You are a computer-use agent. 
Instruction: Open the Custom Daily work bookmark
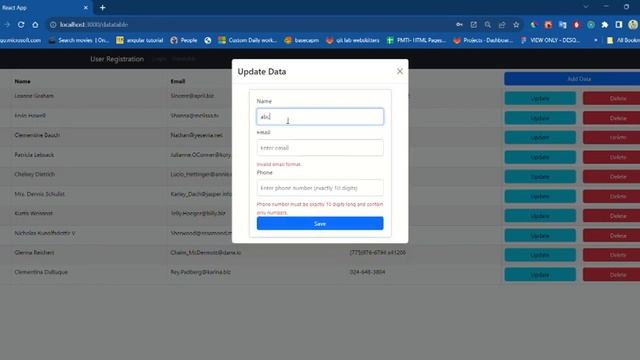[x=247, y=40]
